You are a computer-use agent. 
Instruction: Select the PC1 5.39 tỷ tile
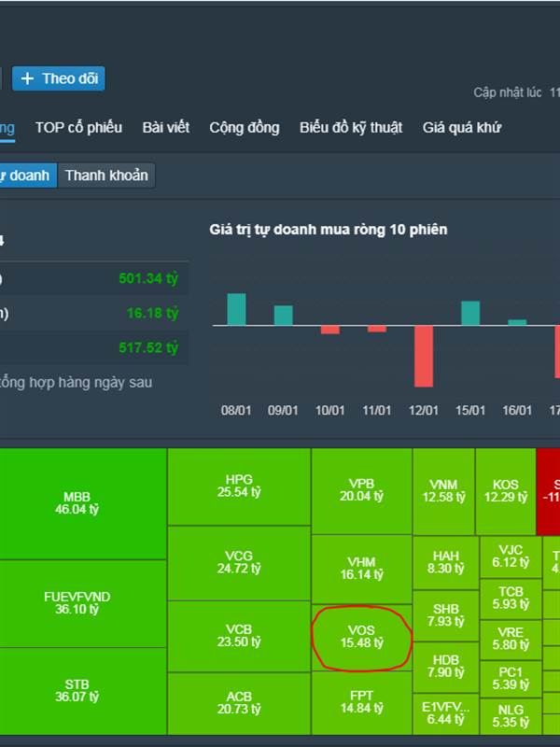click(x=511, y=679)
